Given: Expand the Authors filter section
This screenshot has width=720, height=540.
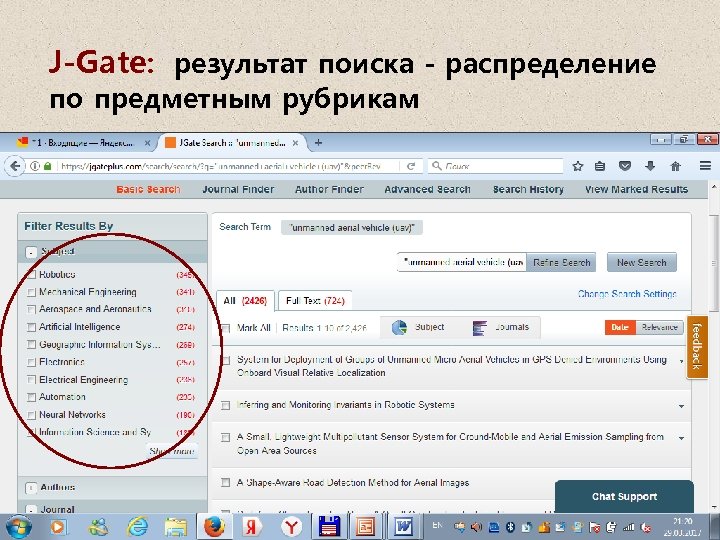Looking at the screenshot, I should 31,488.
